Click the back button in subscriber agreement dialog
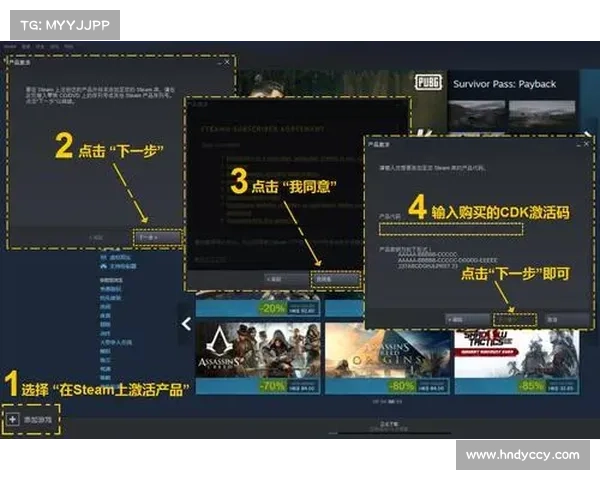600x480 pixels. tap(287, 279)
